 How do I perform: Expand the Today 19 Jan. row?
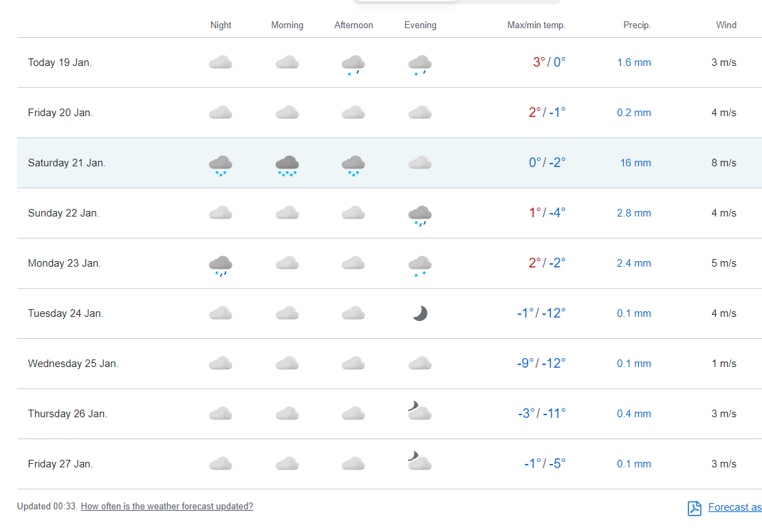pos(60,63)
